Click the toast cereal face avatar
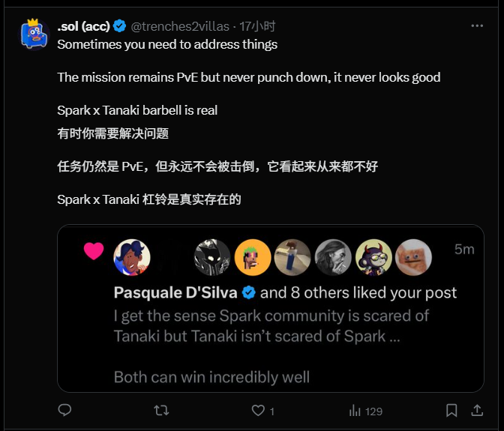Screen dimensions: 504x431 (413, 257)
